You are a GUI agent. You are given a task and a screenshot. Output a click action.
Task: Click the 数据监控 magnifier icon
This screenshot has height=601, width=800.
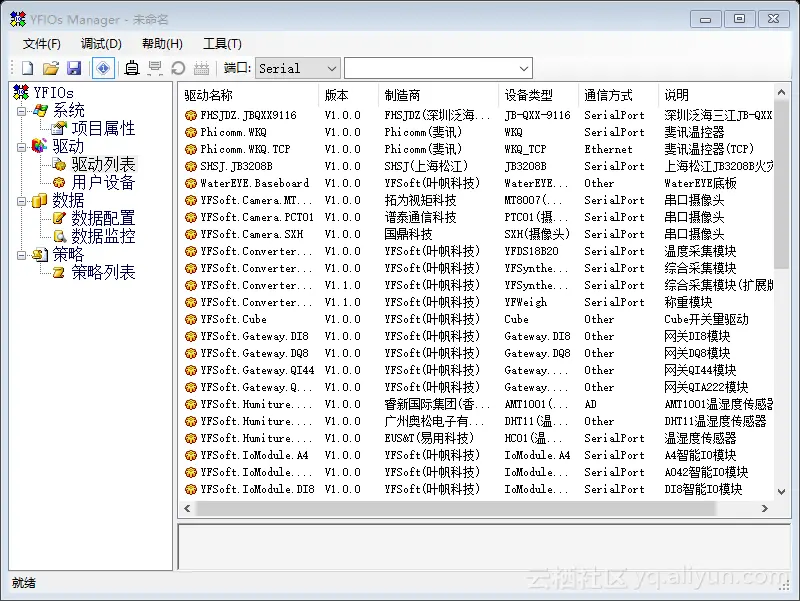tap(61, 236)
